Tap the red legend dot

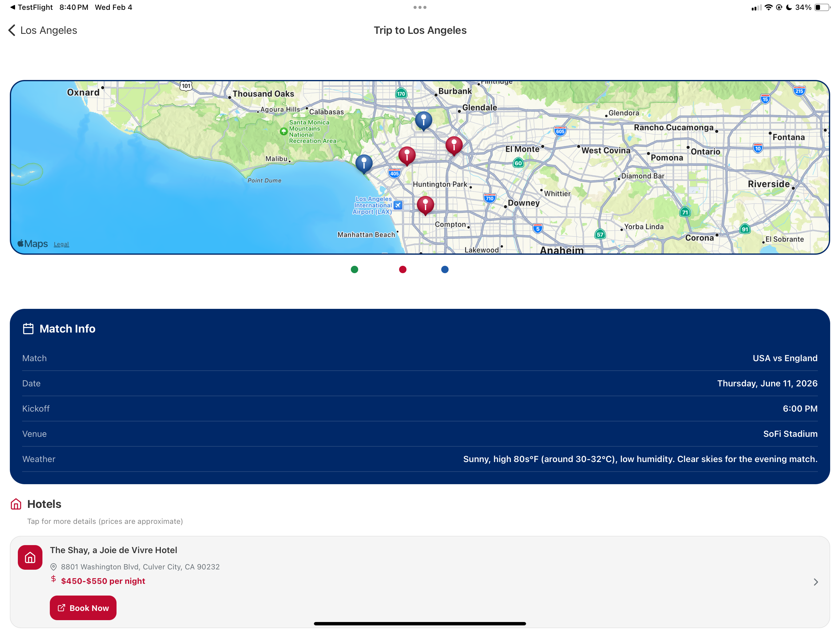[402, 269]
